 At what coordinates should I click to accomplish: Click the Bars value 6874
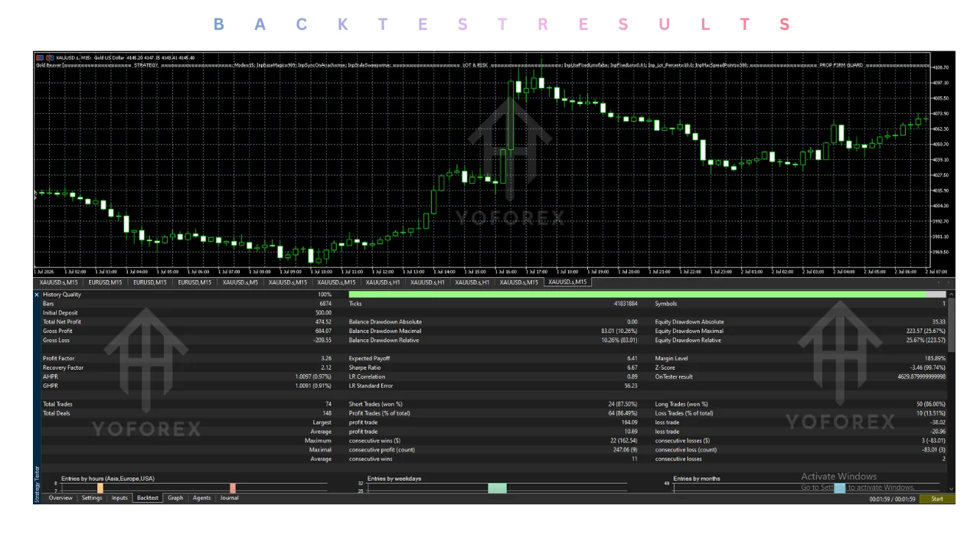325,304
